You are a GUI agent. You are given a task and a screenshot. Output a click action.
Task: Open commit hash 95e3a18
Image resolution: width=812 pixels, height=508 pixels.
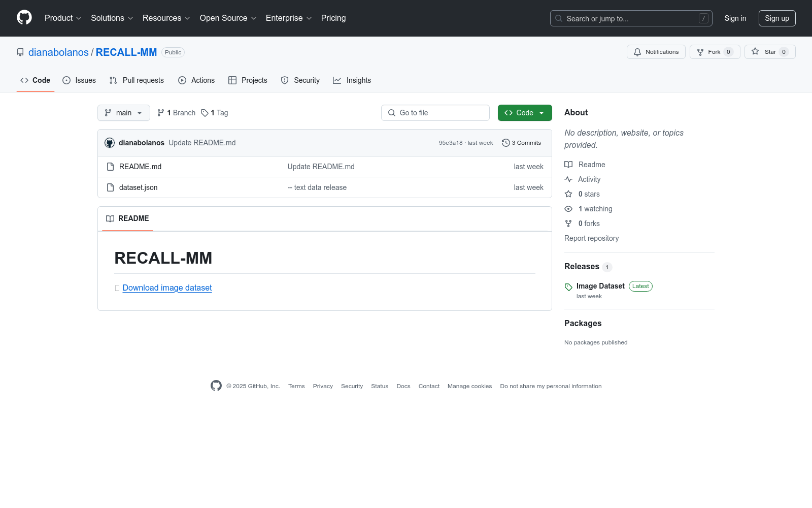451,143
